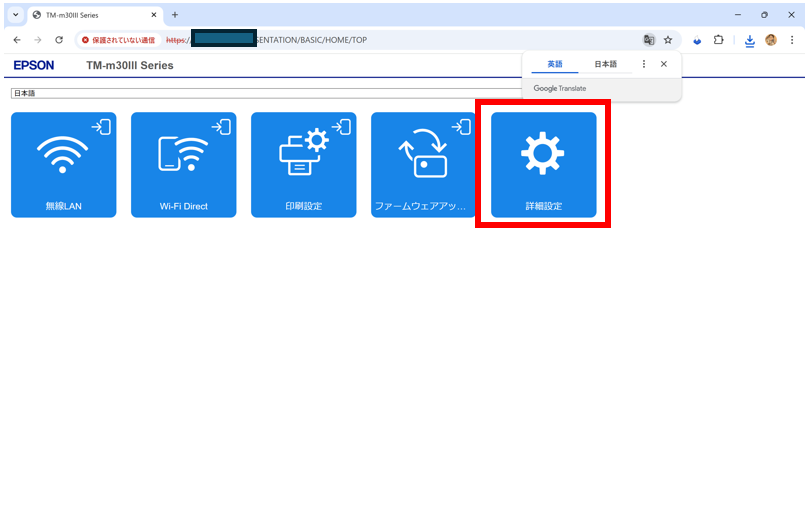Viewport: 807px width, 507px height.
Task: Restore down the browser window
Action: pos(765,15)
